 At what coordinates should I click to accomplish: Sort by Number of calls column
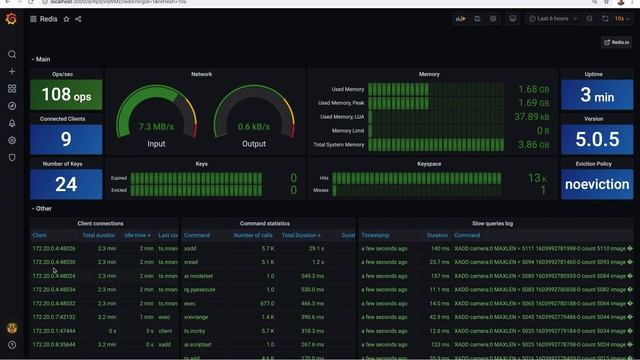253,236
